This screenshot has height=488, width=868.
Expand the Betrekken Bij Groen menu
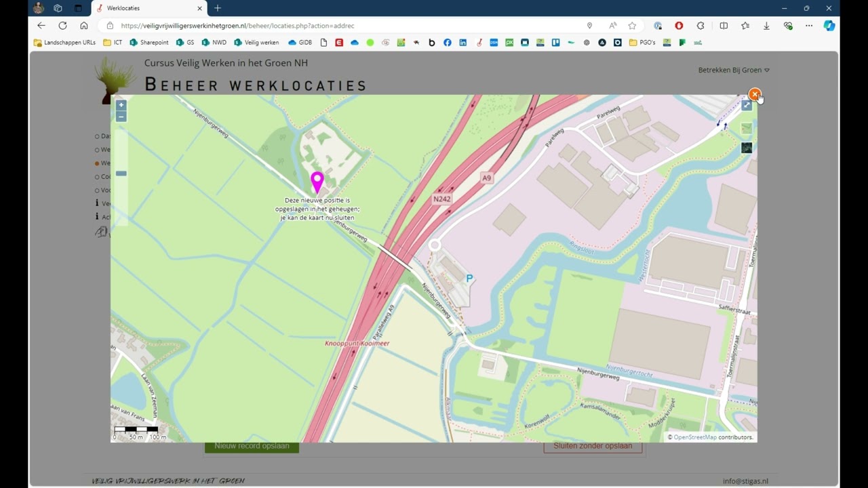[x=734, y=70]
